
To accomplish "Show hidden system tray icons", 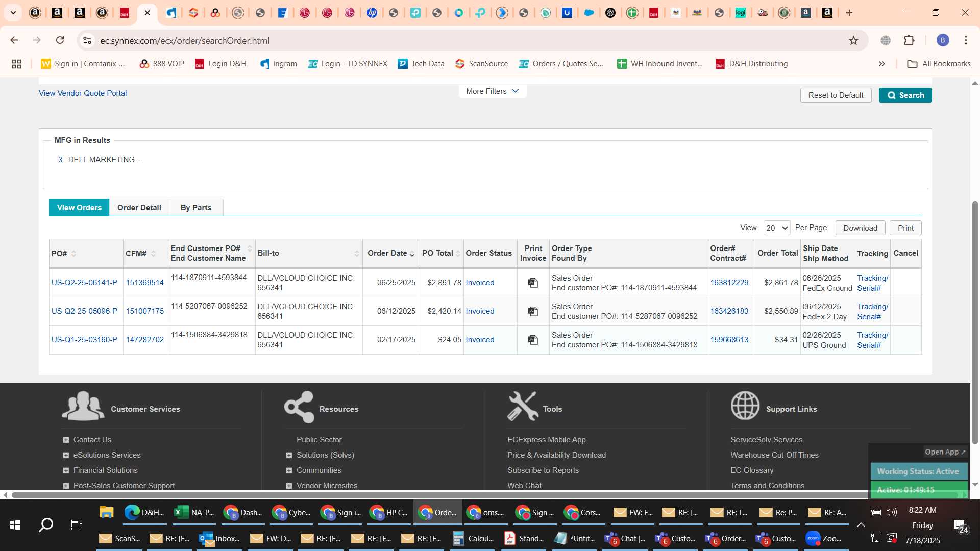I will (x=861, y=525).
